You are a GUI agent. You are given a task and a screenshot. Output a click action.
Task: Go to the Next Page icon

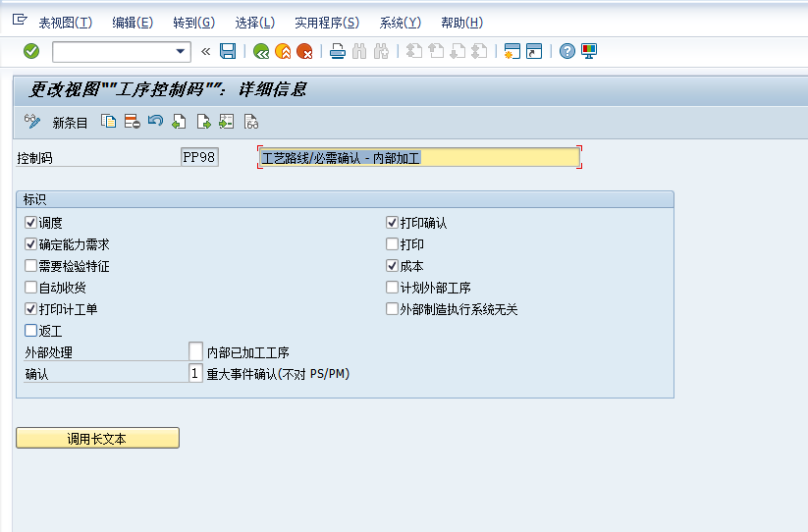(458, 51)
